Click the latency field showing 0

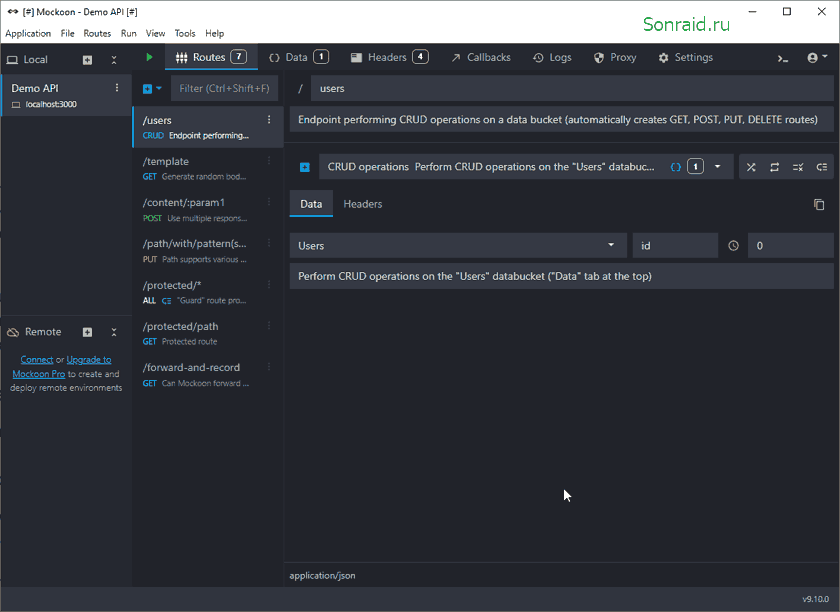pyautogui.click(x=791, y=245)
